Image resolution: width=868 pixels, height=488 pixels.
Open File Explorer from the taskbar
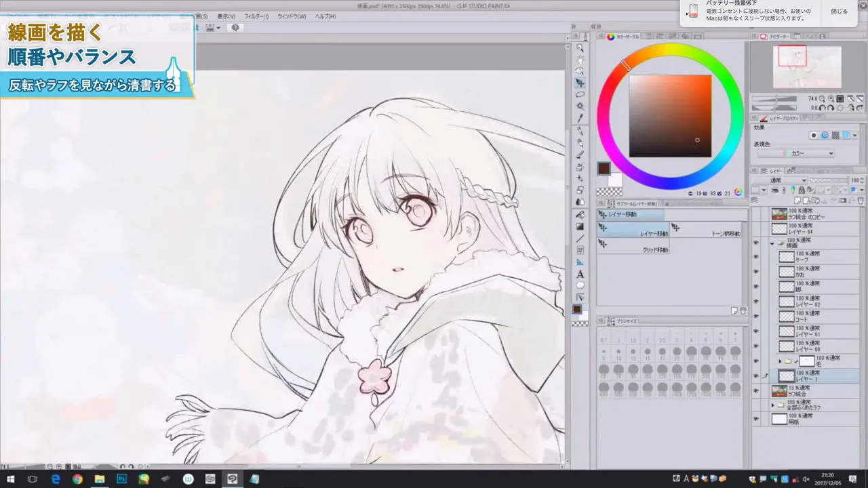[100, 479]
